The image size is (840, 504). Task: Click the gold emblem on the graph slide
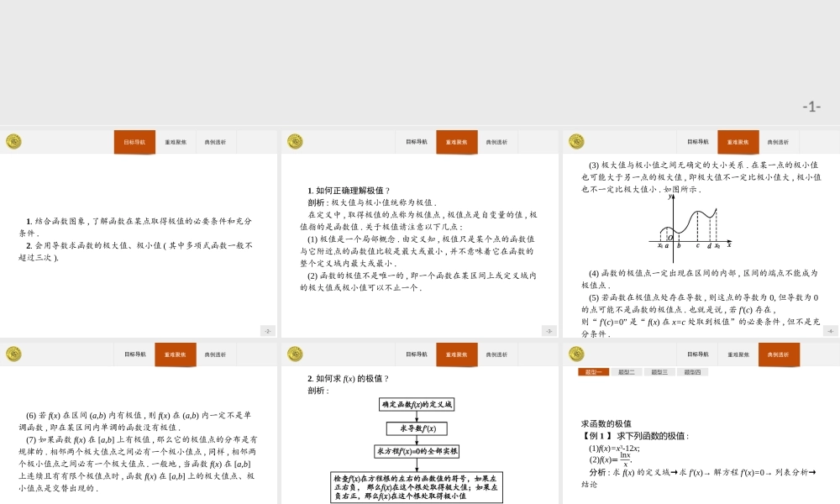click(575, 141)
